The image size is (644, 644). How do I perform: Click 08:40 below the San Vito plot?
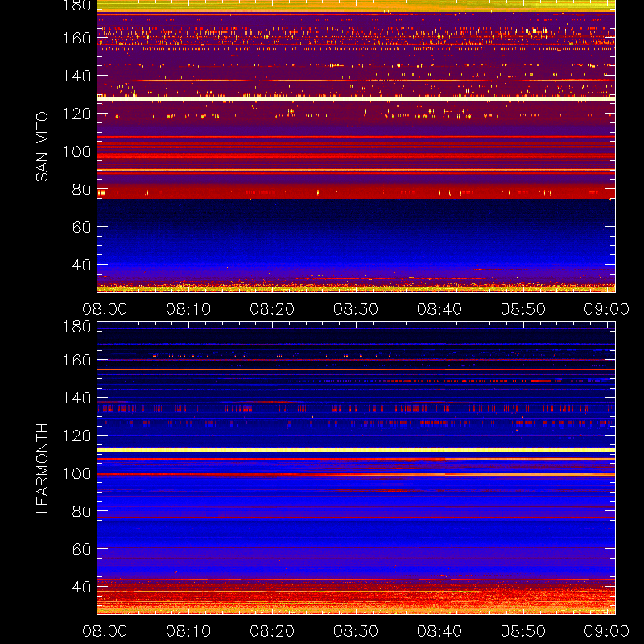pos(440,309)
